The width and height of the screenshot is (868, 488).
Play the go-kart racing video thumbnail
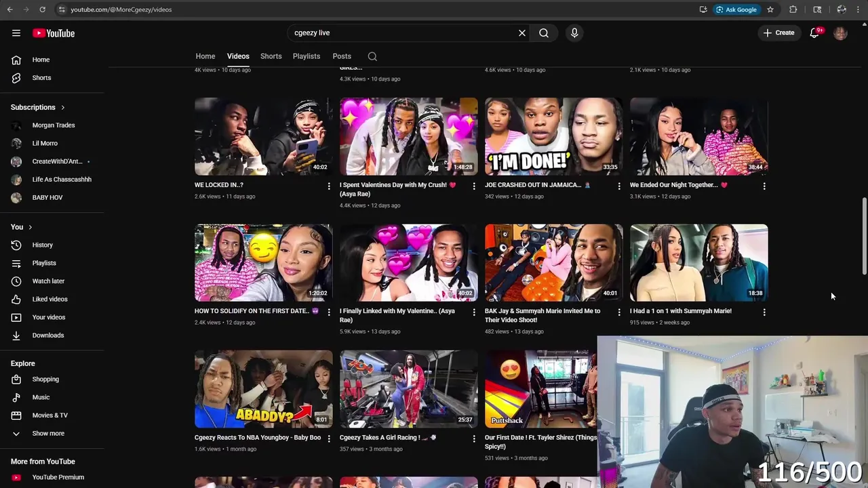tap(409, 389)
